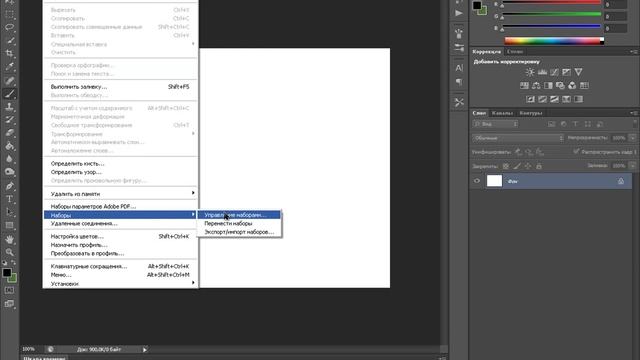Select the Healing Brush tool

click(9, 80)
